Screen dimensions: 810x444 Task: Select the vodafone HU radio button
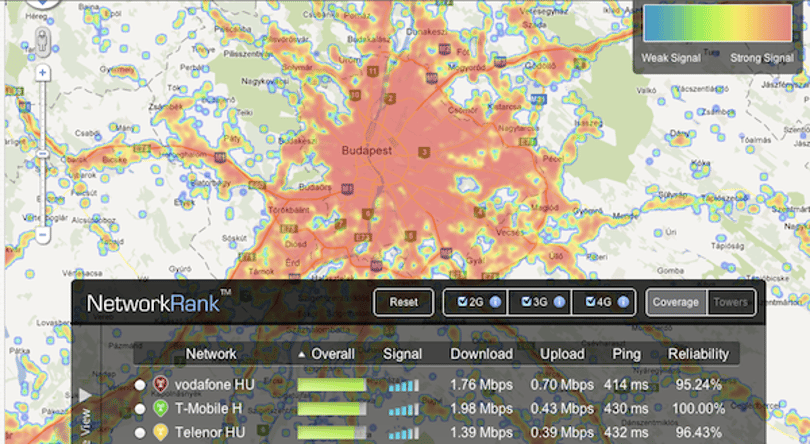click(139, 385)
